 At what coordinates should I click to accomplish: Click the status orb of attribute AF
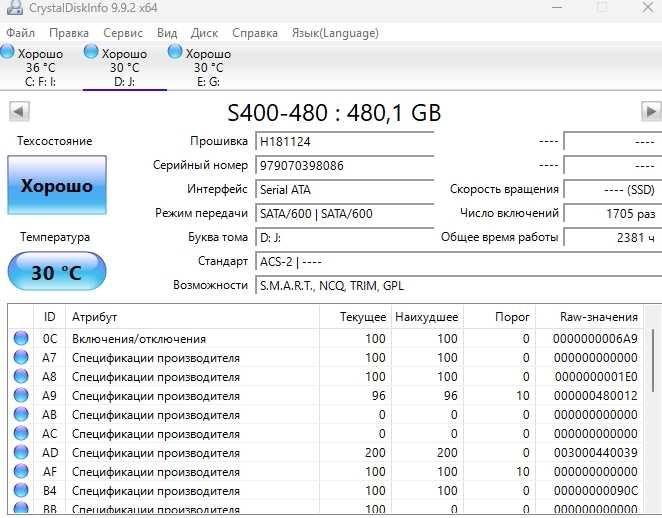(21, 471)
